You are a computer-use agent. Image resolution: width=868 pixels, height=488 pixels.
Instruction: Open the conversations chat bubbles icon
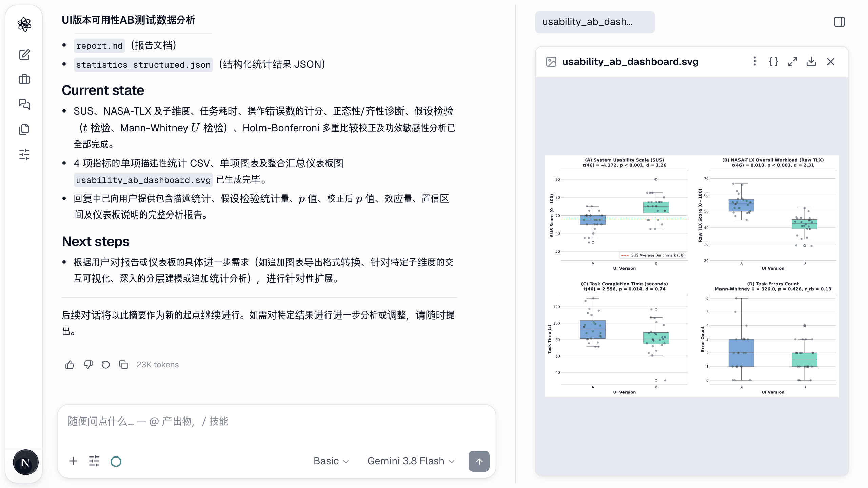tap(24, 104)
